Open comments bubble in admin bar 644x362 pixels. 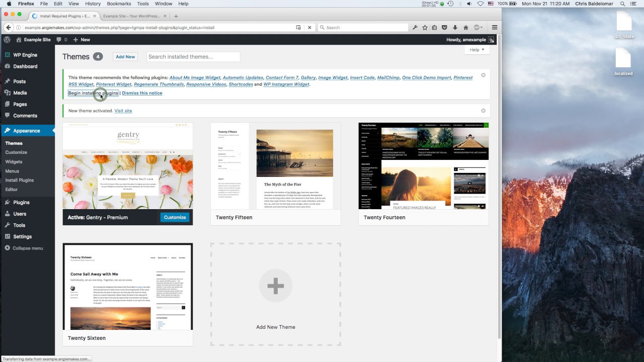point(61,39)
